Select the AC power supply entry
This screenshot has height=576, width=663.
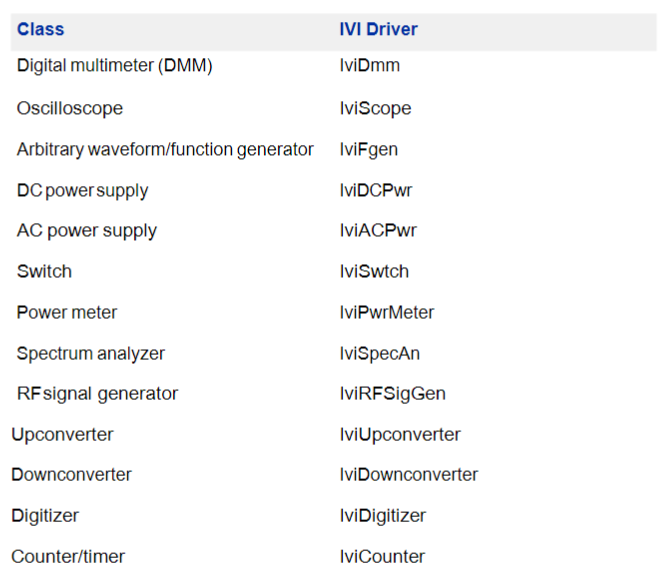click(87, 231)
